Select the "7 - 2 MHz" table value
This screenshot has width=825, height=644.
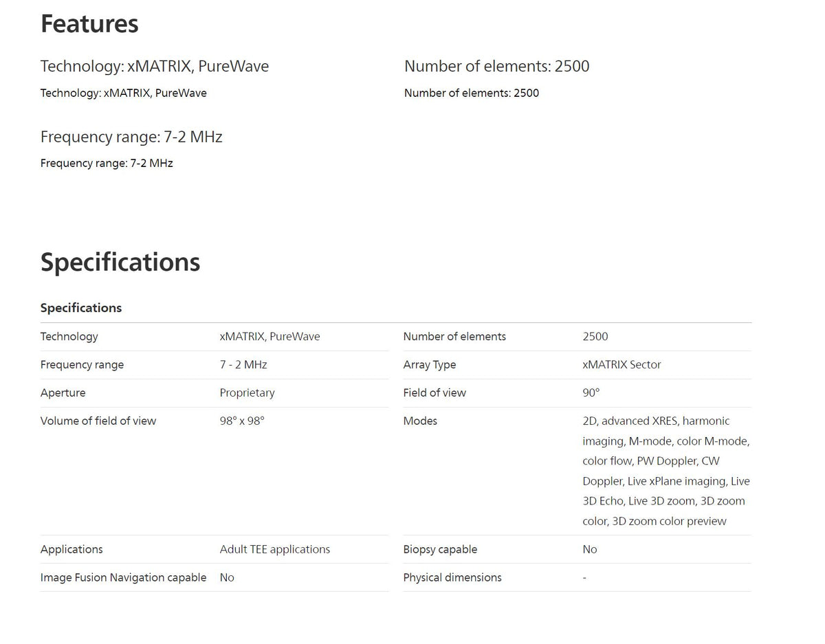point(243,365)
